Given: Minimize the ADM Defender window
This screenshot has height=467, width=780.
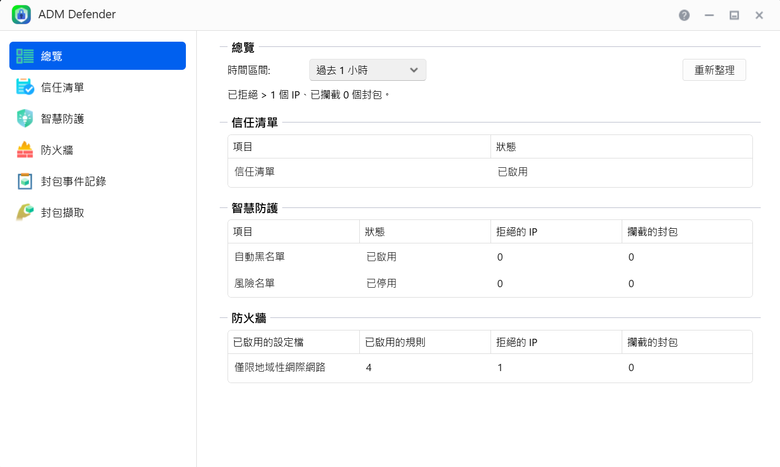Looking at the screenshot, I should coord(709,15).
